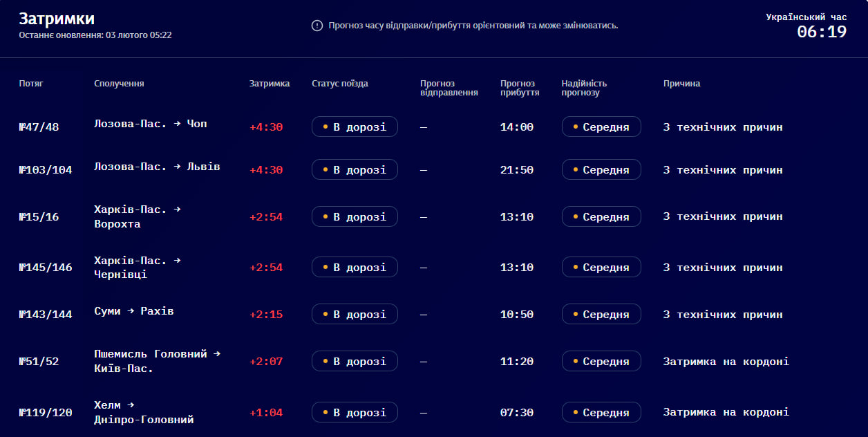
Task: Select the 'Затримка' column header
Action: tap(270, 84)
